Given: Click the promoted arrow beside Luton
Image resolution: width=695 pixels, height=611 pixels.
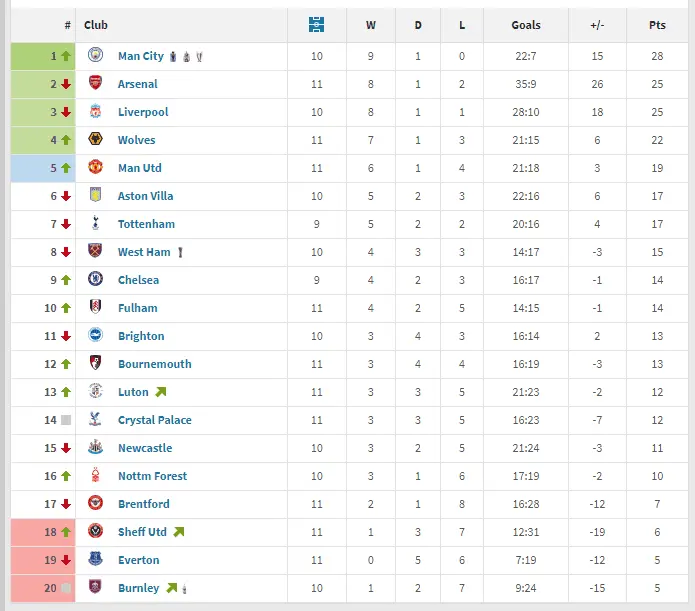Looking at the screenshot, I should [x=160, y=392].
